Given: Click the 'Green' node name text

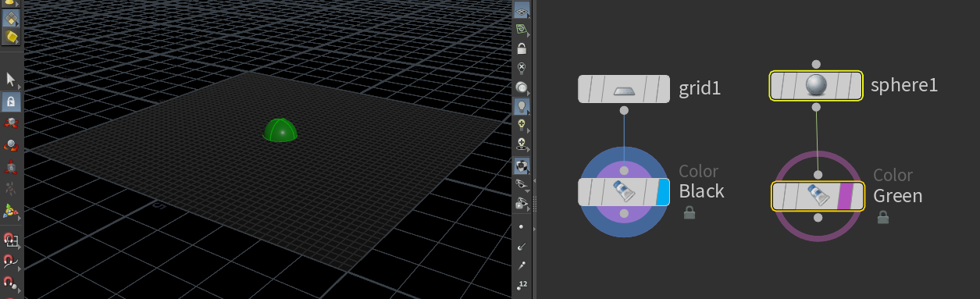Looking at the screenshot, I should tap(897, 196).
